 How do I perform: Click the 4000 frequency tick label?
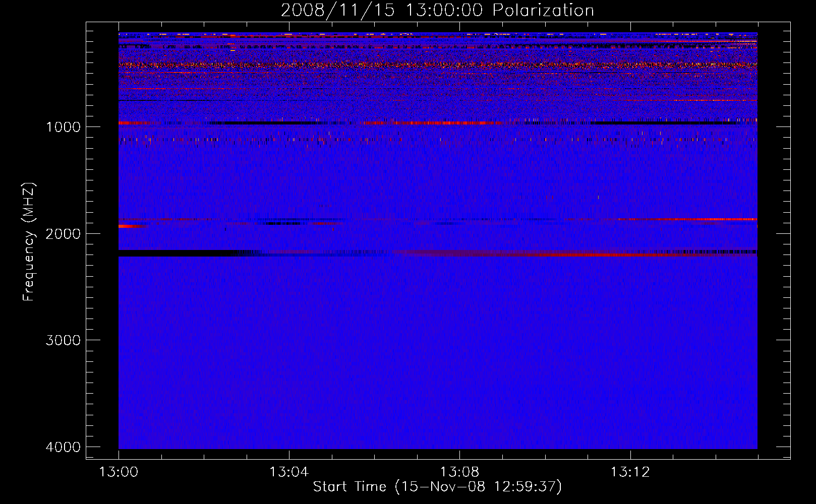(x=63, y=447)
